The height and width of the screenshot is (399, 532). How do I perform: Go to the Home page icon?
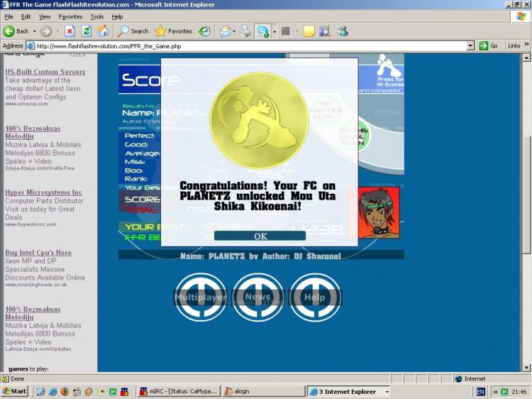[104, 31]
